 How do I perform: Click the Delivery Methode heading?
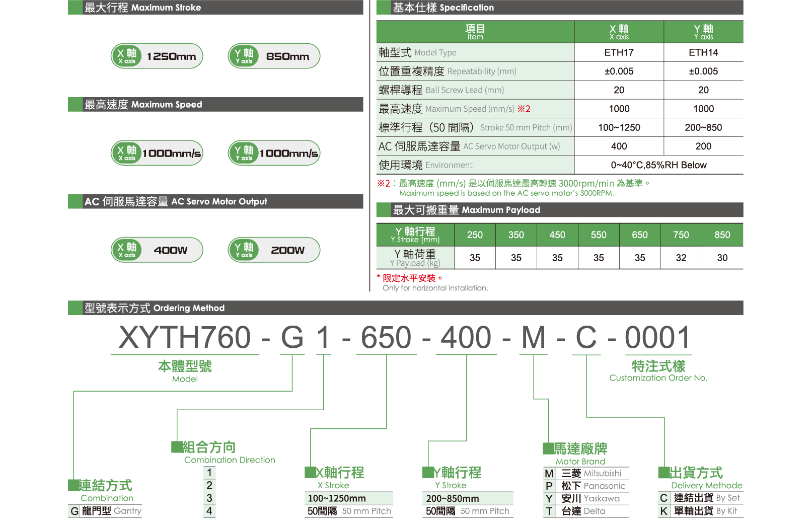tap(701, 478)
